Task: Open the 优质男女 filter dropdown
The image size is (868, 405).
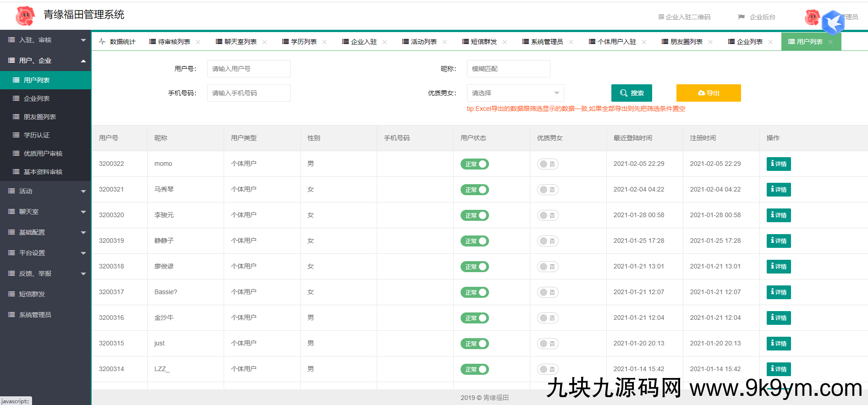Action: pos(515,93)
